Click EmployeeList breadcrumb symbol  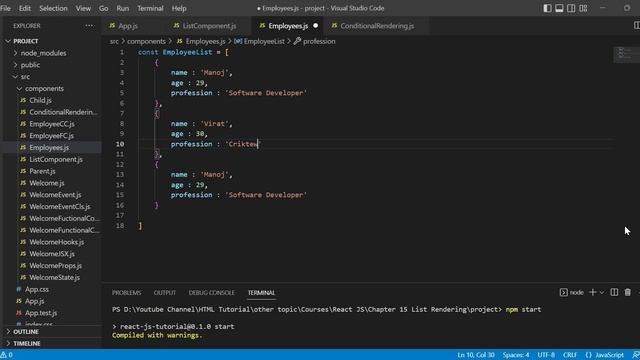[260, 41]
